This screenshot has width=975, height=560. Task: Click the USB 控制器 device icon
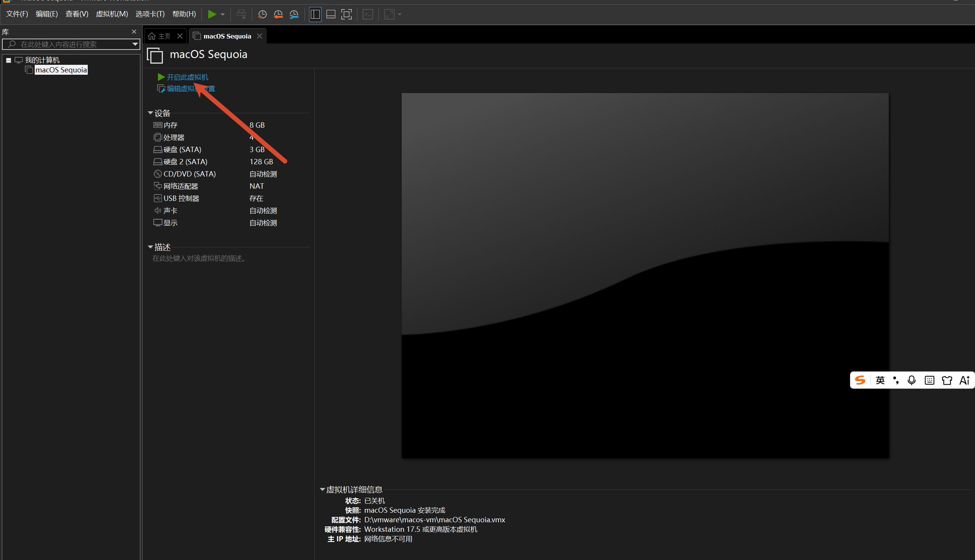click(x=158, y=199)
